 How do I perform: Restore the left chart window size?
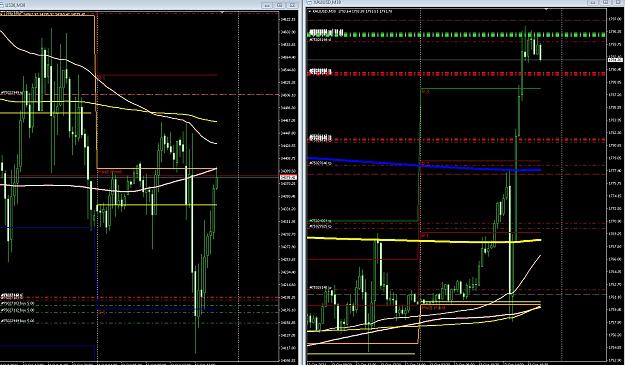279,5
